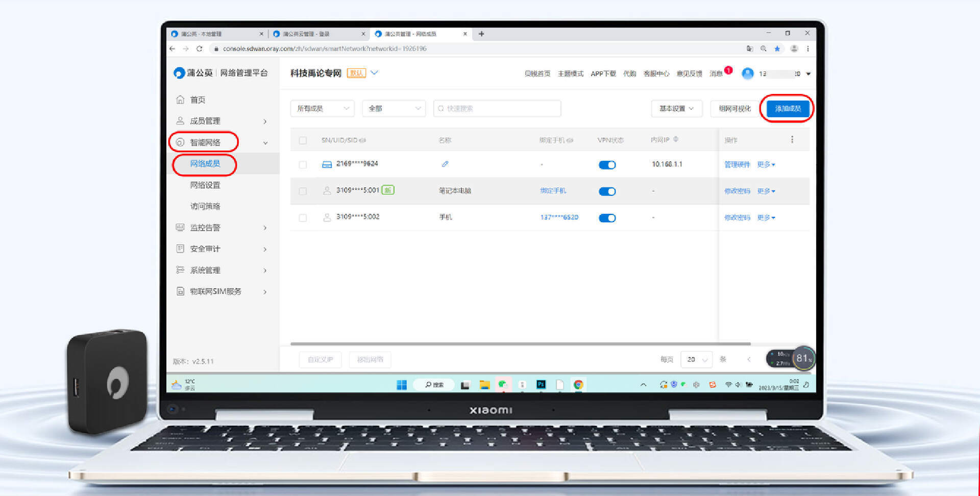Expand the 基本设置 dropdown
The height and width of the screenshot is (496, 980).
[676, 109]
